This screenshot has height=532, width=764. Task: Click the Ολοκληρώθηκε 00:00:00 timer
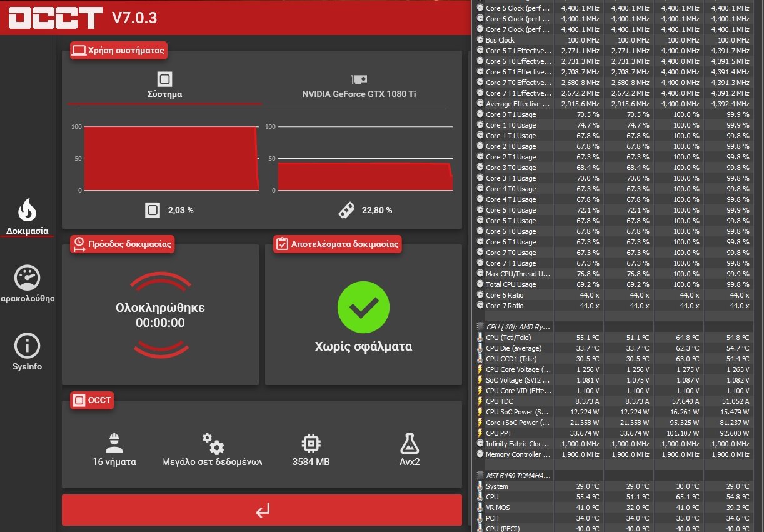pyautogui.click(x=160, y=315)
